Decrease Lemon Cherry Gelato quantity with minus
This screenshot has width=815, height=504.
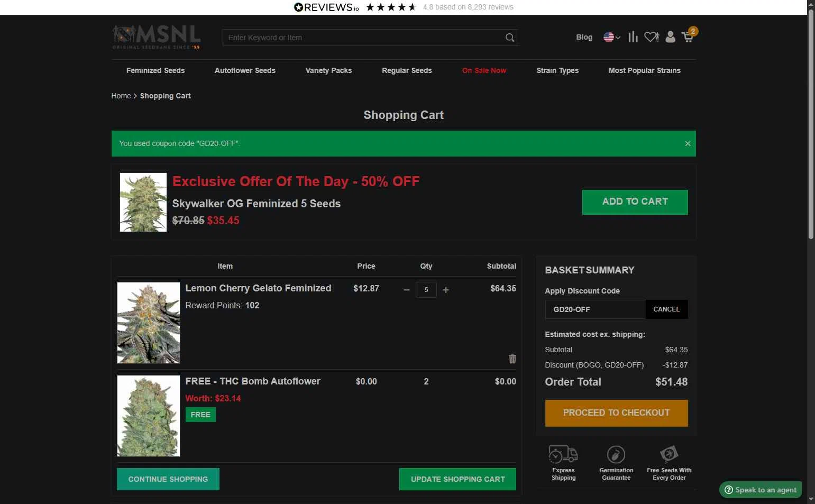pos(406,290)
